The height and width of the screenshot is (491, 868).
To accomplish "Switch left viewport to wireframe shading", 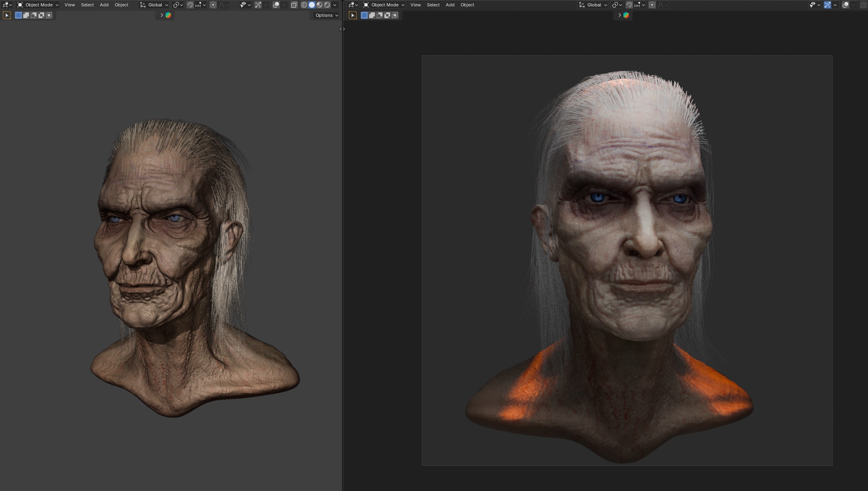I will (304, 5).
